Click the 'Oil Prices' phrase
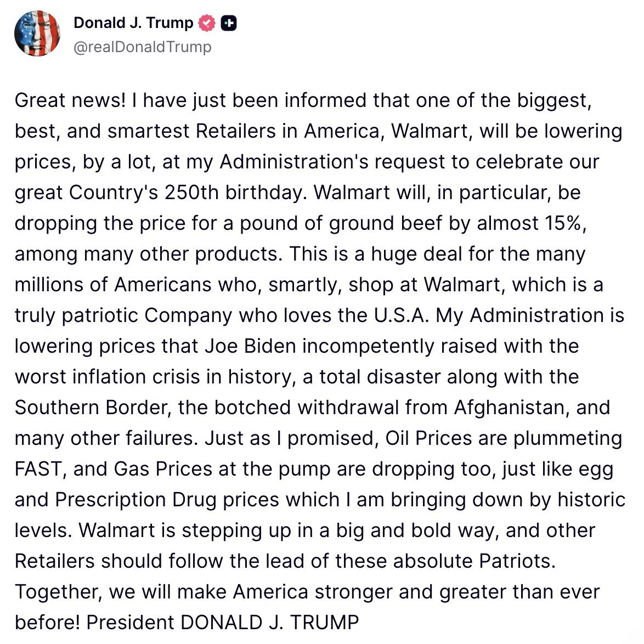644x644 pixels. (x=428, y=438)
